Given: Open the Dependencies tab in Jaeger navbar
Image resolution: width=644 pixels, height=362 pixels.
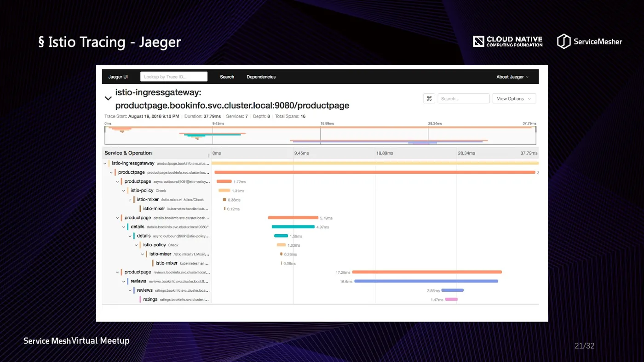Looking at the screenshot, I should (x=261, y=77).
